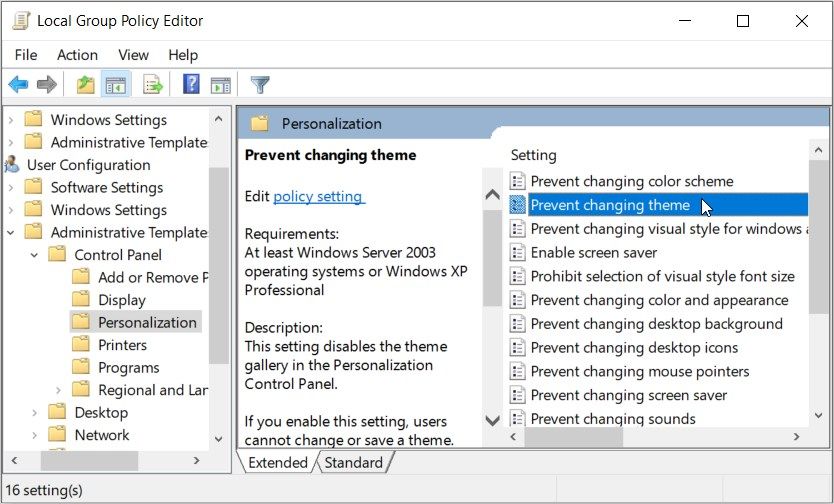Click the Printers folder icon in tree
The height and width of the screenshot is (504, 834).
tap(81, 345)
